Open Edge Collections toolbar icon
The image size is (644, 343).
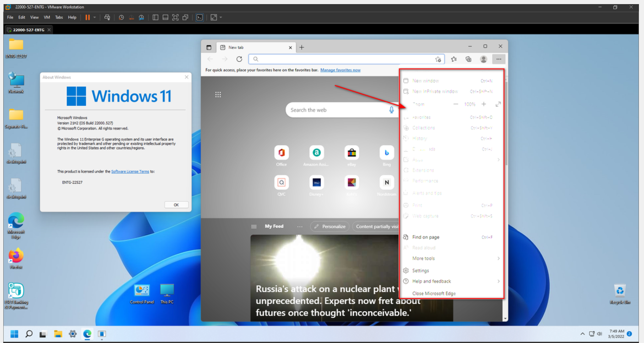[x=468, y=59]
